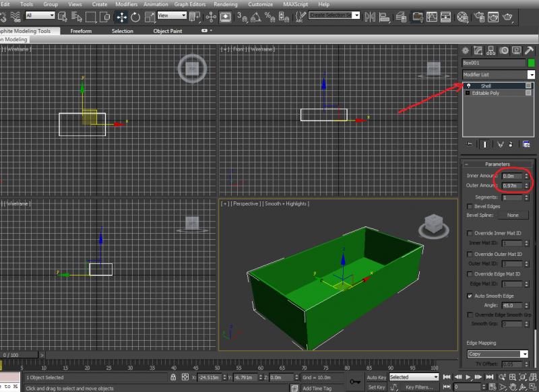The image size is (539, 392).
Task: Open the Modifier List dropdown
Action: click(x=498, y=74)
